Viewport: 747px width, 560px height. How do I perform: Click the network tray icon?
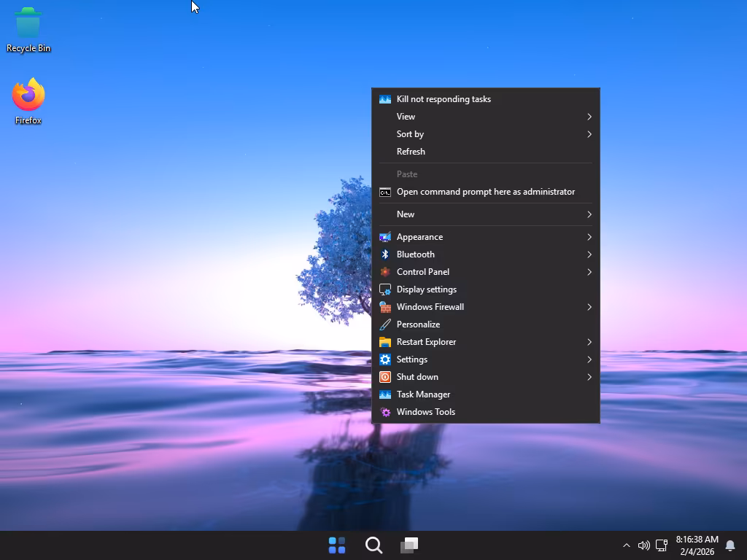[x=662, y=545]
